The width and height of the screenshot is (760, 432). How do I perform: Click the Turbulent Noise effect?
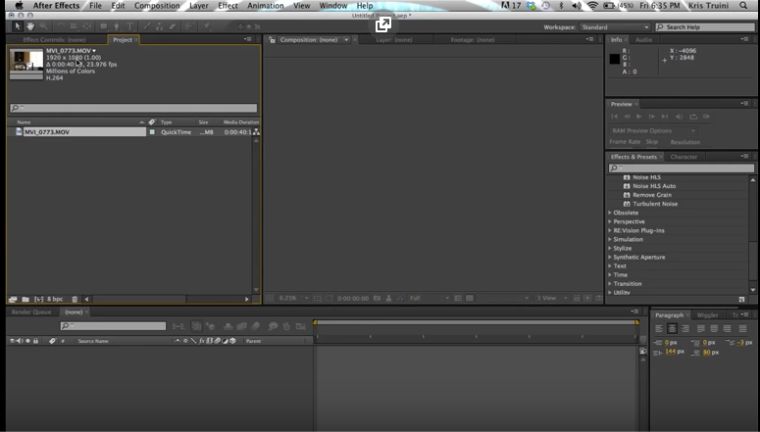click(x=655, y=204)
